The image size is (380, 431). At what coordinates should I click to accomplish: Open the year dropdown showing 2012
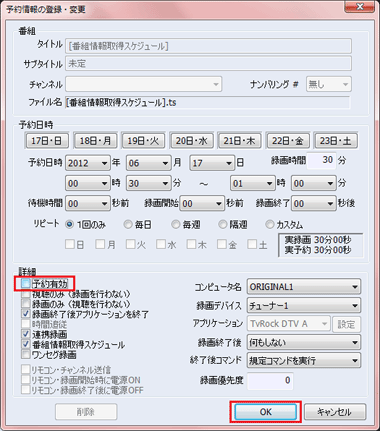coord(88,163)
